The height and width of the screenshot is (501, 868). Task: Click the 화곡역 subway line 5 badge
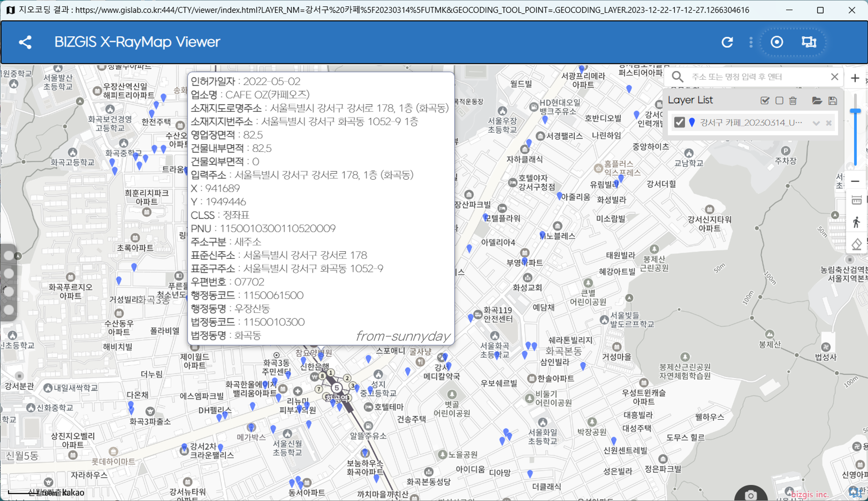click(x=337, y=388)
